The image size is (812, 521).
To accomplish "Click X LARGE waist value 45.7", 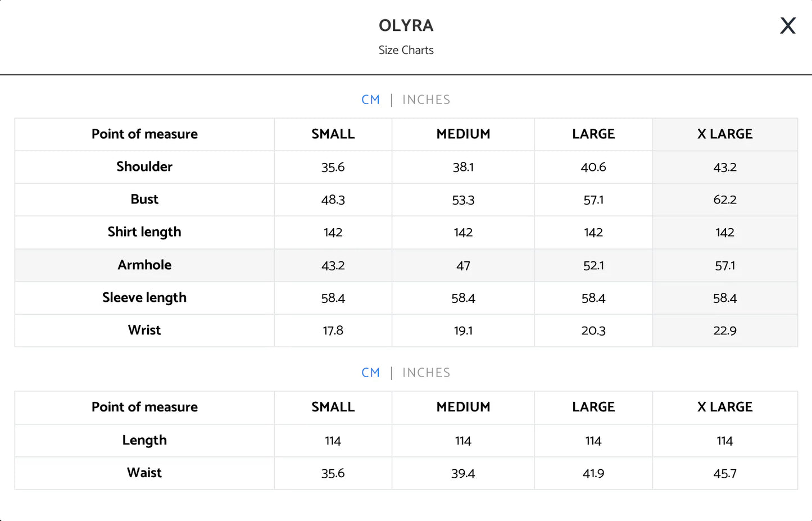I will pos(725,474).
